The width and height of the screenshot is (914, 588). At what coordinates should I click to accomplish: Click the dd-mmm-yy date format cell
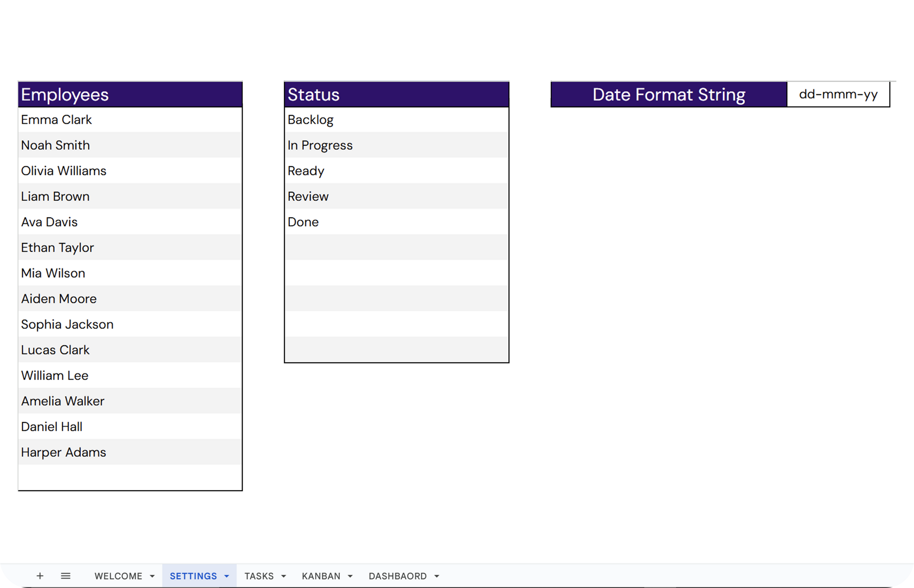click(838, 94)
